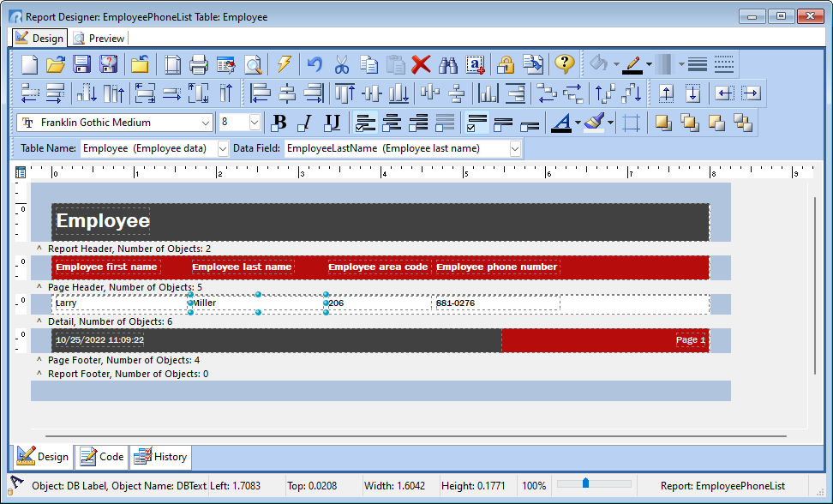The image size is (833, 504).
Task: Copy selected object with the copy icon
Action: [369, 64]
